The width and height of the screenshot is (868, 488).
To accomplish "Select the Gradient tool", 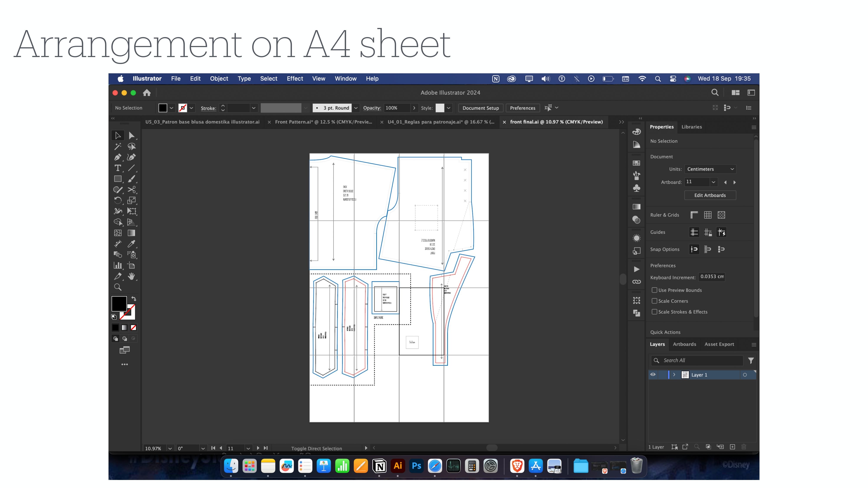I will pos(132,233).
